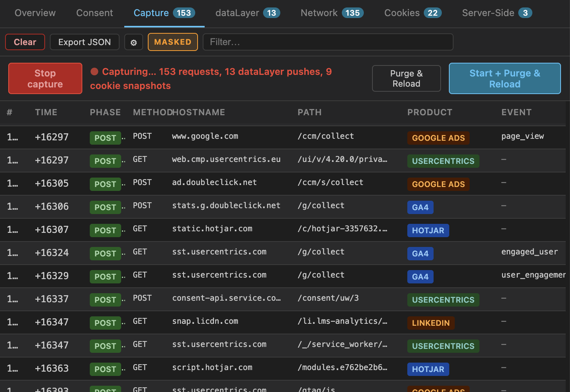This screenshot has height=392, width=570.
Task: Click the /modules.e762be2b6 path cell
Action: (342, 368)
